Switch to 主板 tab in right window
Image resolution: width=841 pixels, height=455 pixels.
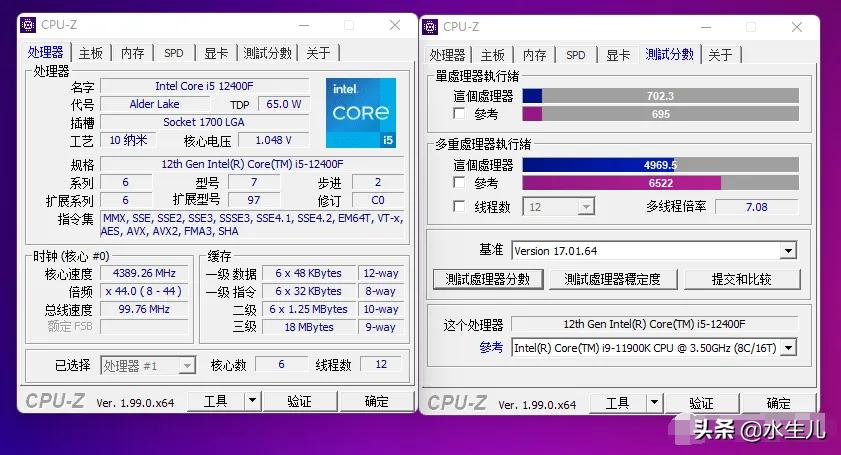pyautogui.click(x=492, y=55)
